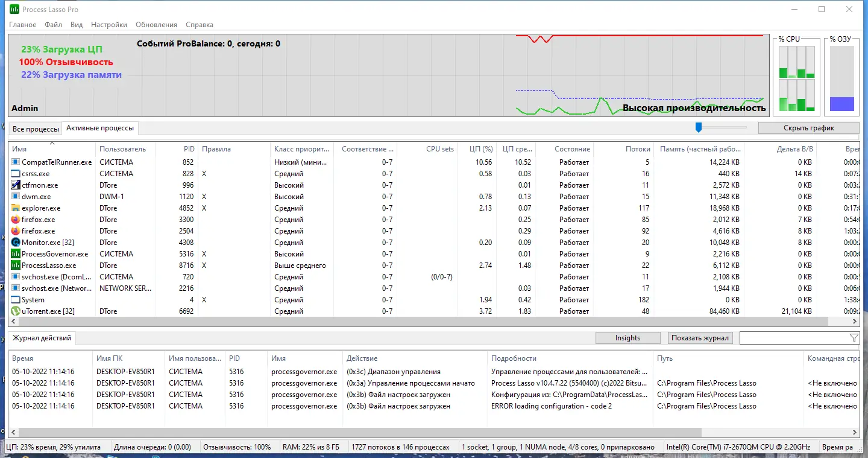Click the explorer.exe folder icon
This screenshot has height=458, width=868.
click(16, 208)
